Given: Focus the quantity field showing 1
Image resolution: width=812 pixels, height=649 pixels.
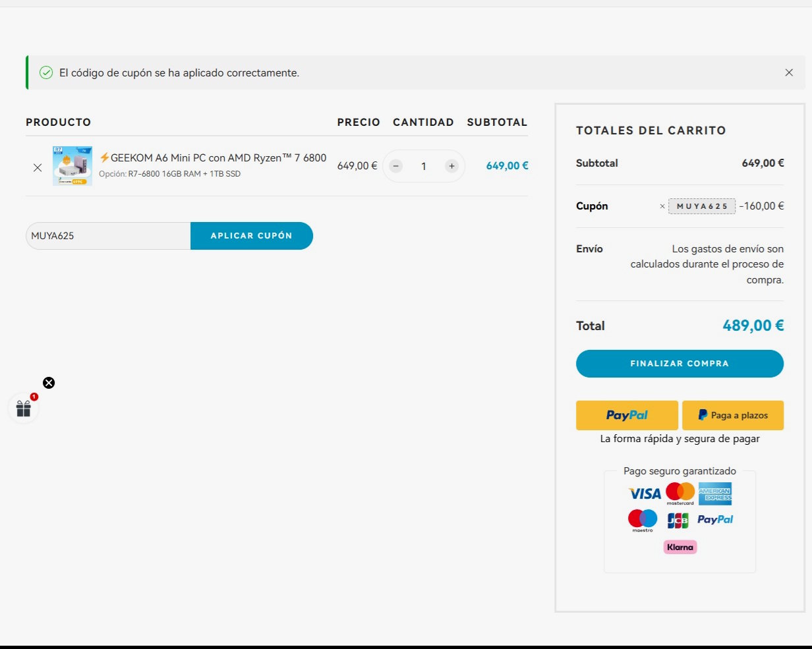Looking at the screenshot, I should [424, 166].
